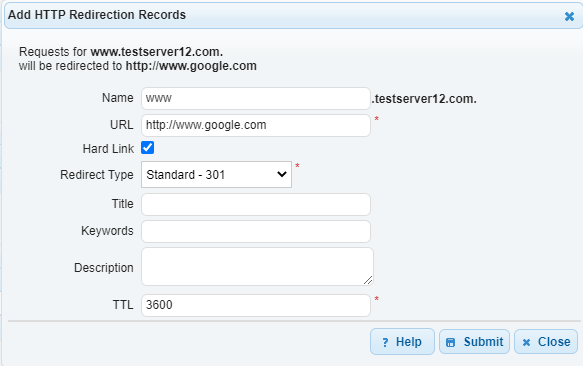Click the save icon on the Submit button

[x=450, y=342]
